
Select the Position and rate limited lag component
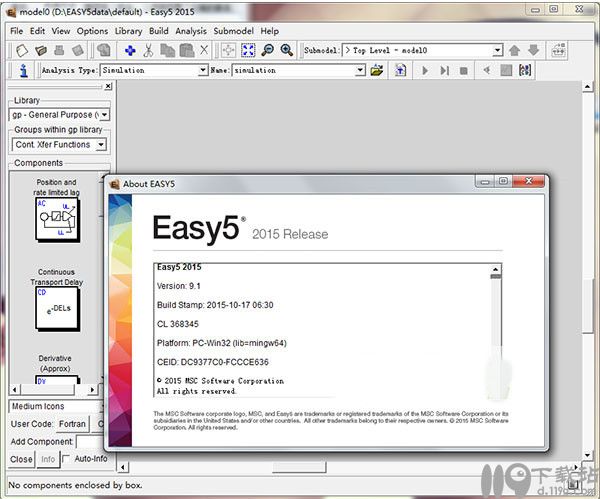click(57, 220)
